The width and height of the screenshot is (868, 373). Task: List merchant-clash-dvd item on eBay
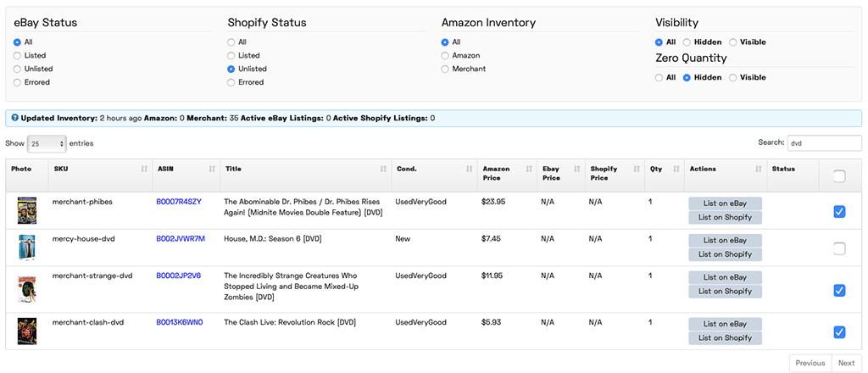tap(726, 324)
